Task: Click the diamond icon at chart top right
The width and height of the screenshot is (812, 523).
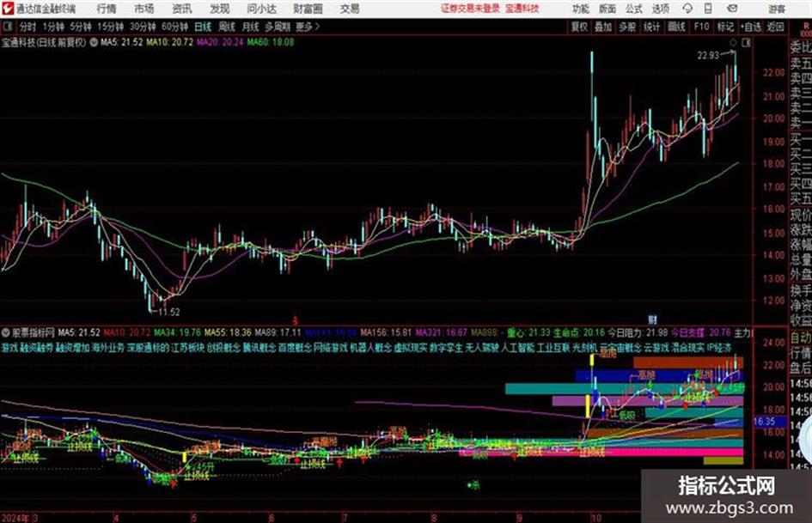Action: pyautogui.click(x=733, y=43)
